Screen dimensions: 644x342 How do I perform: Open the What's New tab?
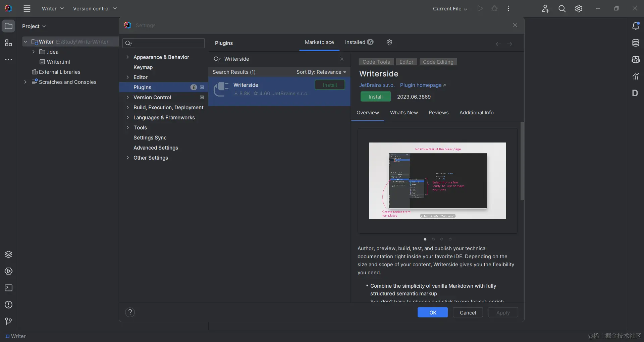click(404, 113)
